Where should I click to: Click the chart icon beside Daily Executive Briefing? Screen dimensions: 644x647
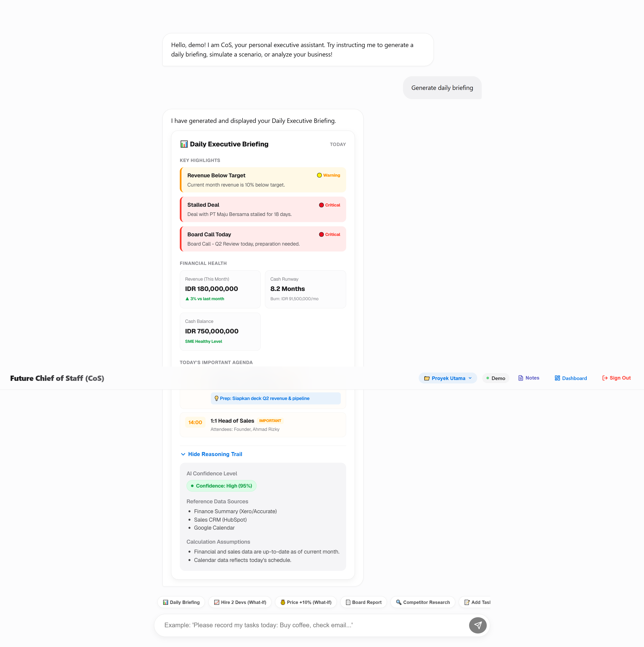pos(184,144)
